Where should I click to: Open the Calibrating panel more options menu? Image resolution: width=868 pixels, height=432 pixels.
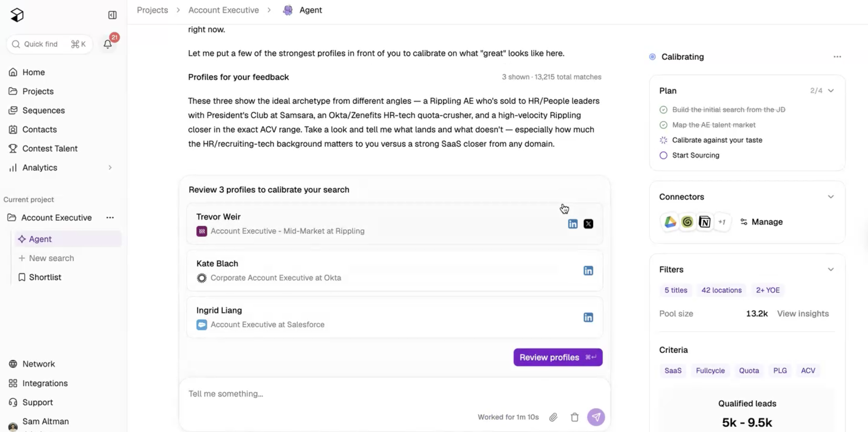click(837, 57)
